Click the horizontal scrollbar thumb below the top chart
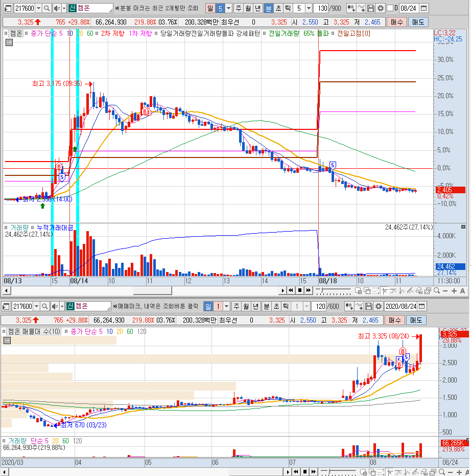The image size is (471, 476). [153, 291]
